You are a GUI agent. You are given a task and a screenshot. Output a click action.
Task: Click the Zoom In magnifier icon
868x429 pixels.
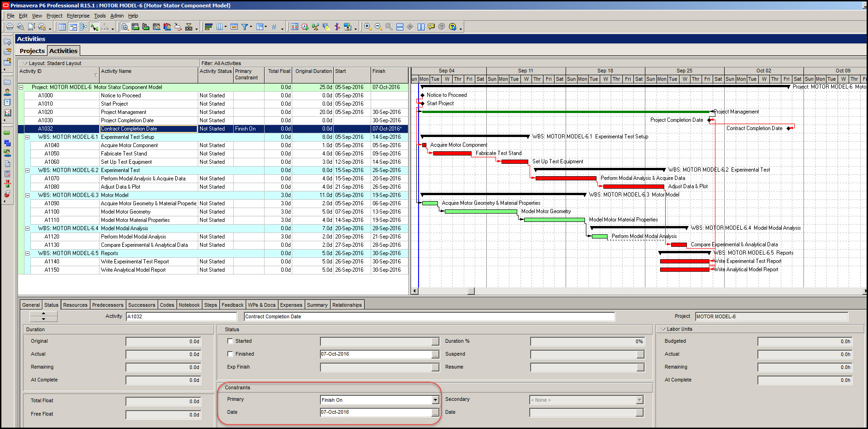[x=367, y=27]
